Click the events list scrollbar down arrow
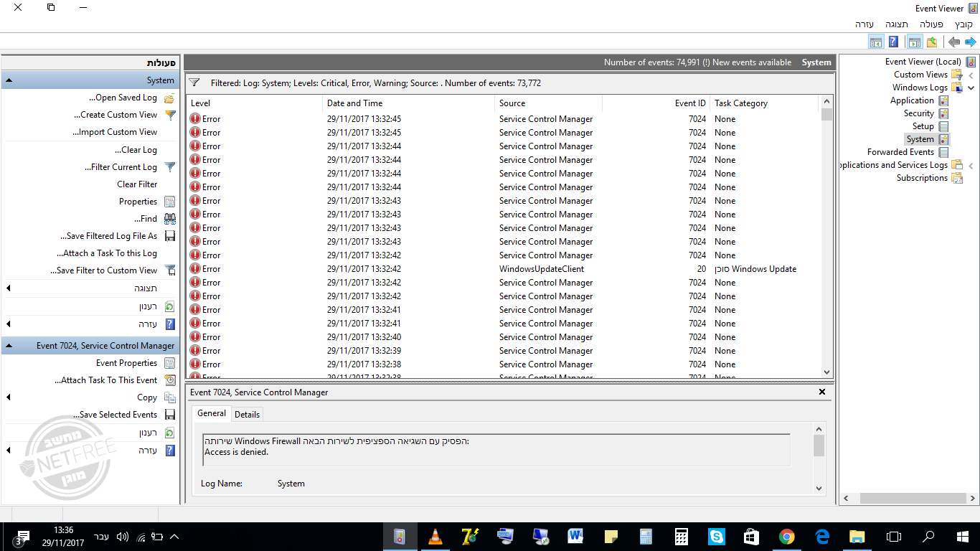The width and height of the screenshot is (980, 551). pyautogui.click(x=827, y=372)
